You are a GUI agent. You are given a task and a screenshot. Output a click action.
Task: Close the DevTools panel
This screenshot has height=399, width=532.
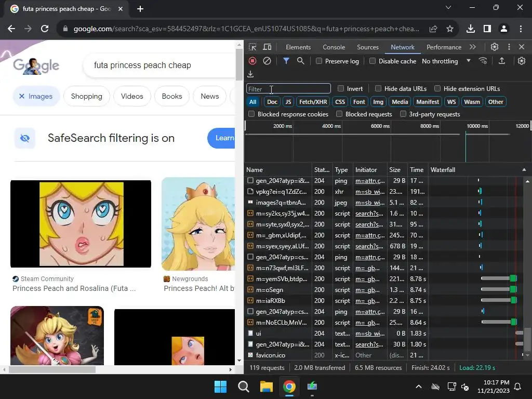pos(522,47)
